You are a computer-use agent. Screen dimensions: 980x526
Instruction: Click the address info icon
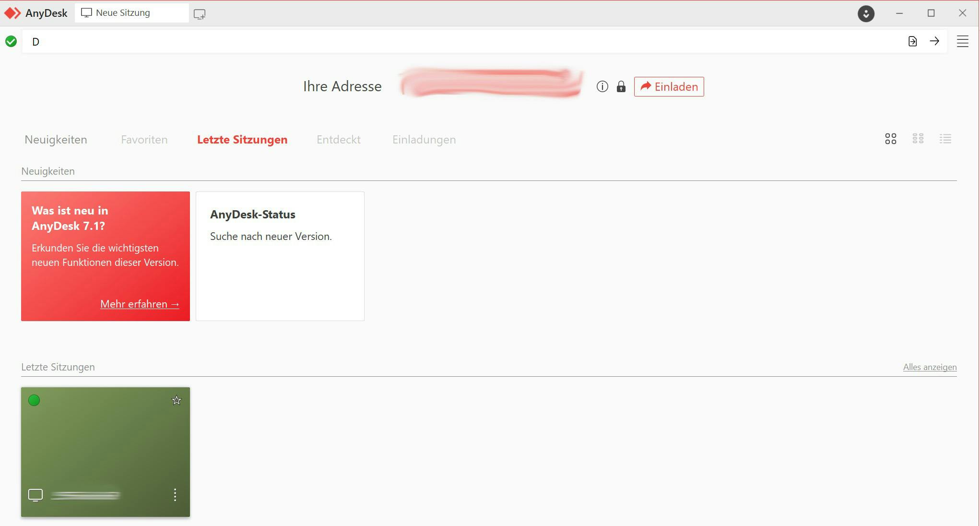coord(602,86)
